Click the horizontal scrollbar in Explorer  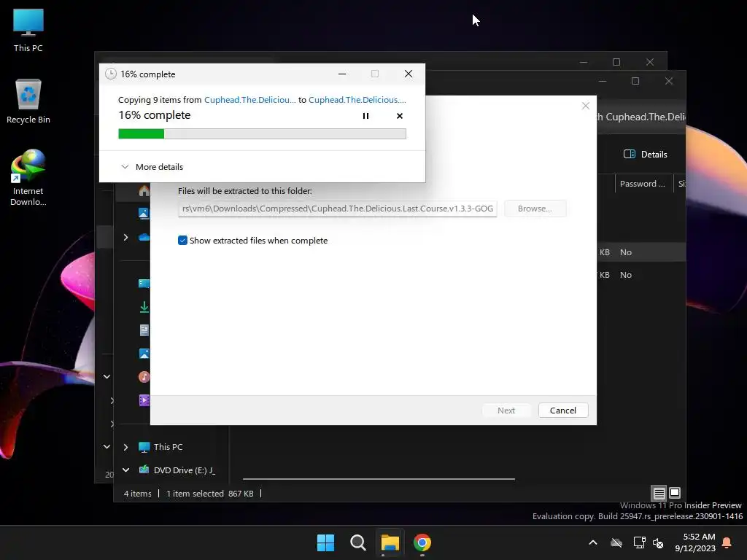[x=379, y=479]
